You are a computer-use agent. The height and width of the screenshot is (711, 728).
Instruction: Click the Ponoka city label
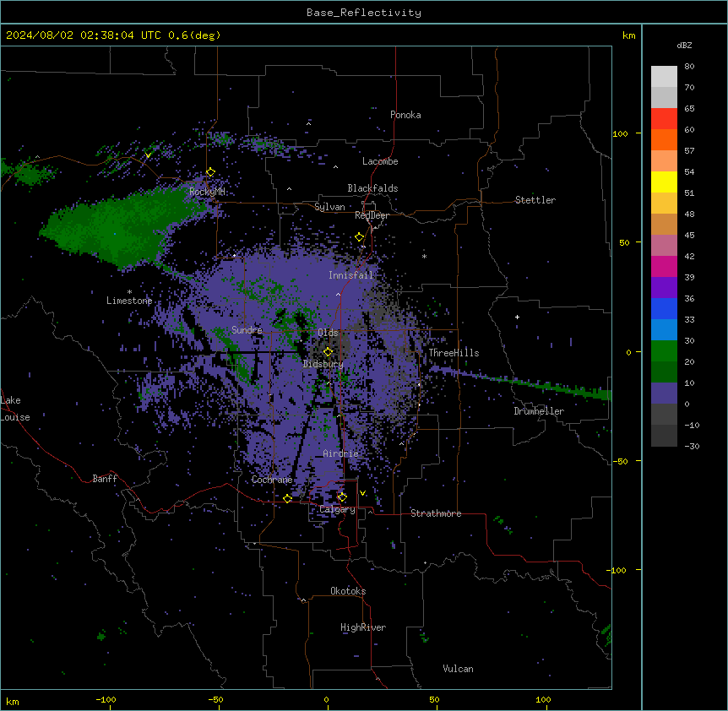click(405, 115)
